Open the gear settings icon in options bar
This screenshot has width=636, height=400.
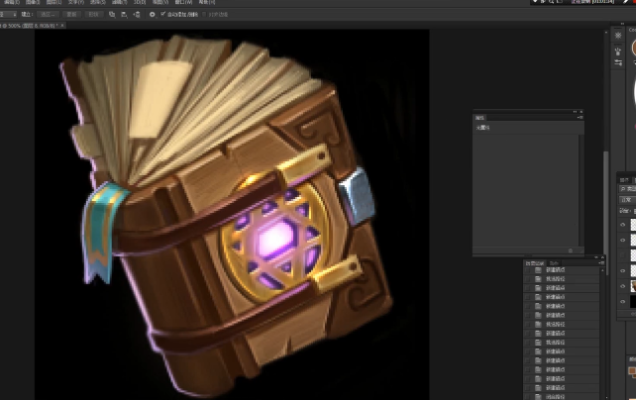click(x=151, y=15)
